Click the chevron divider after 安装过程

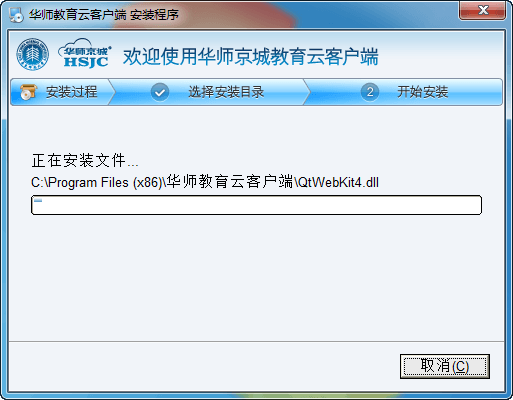pyautogui.click(x=112, y=92)
